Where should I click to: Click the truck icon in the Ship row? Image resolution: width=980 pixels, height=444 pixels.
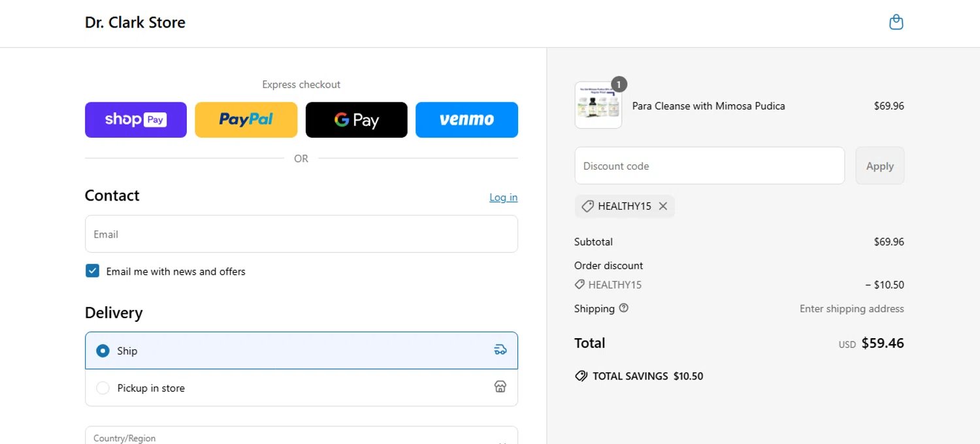[500, 350]
